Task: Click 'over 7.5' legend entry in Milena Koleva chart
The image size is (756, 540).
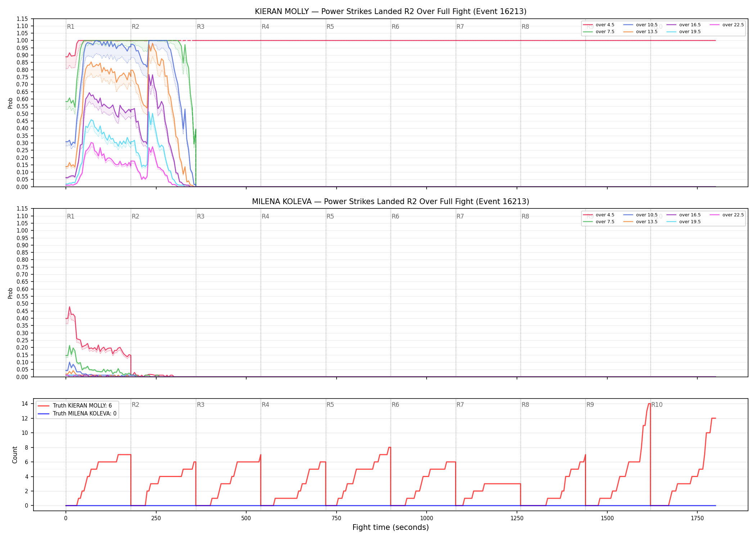Action: click(x=599, y=222)
